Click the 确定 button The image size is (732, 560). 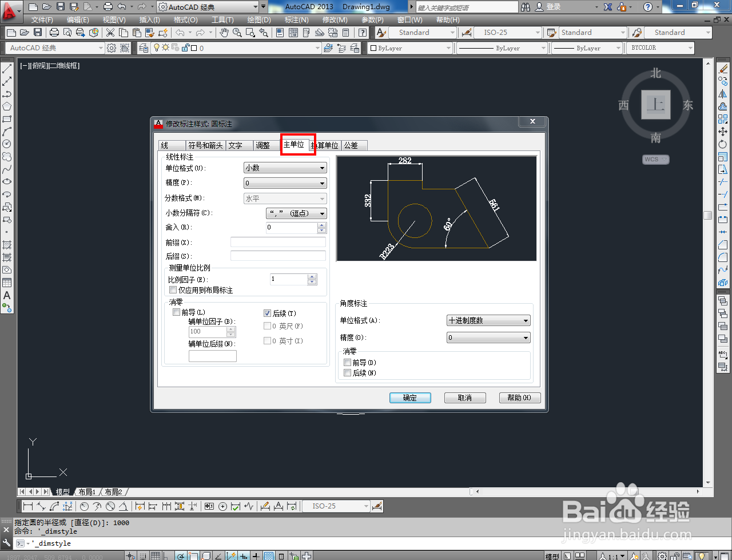pos(410,398)
